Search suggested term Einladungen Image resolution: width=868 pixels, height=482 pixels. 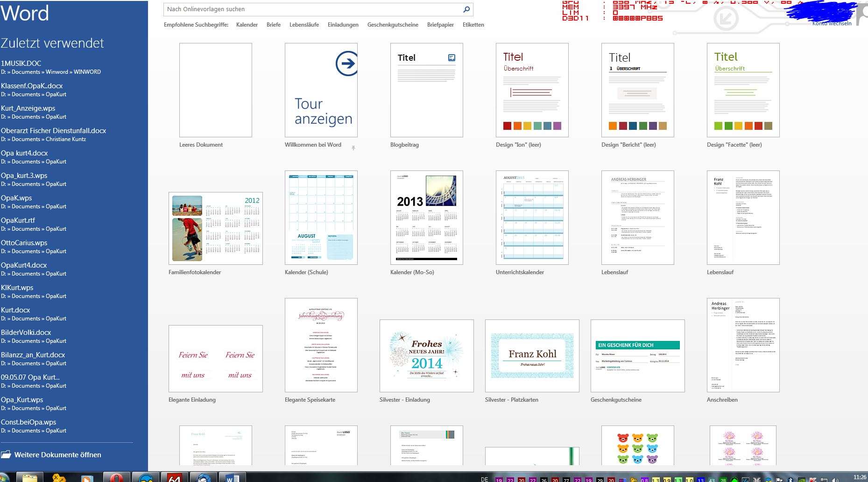coord(343,25)
